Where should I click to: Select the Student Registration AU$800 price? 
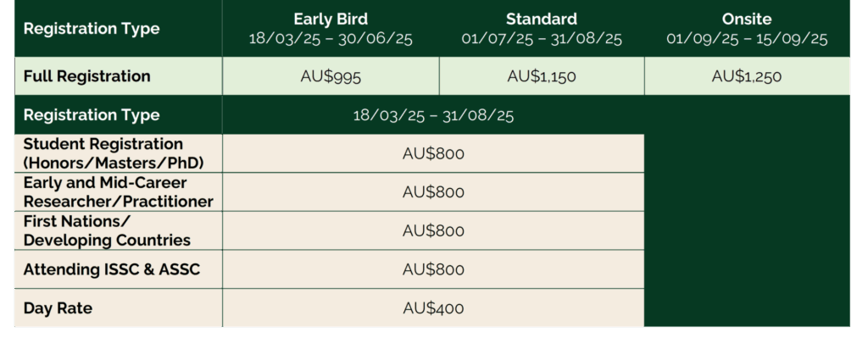(x=433, y=153)
